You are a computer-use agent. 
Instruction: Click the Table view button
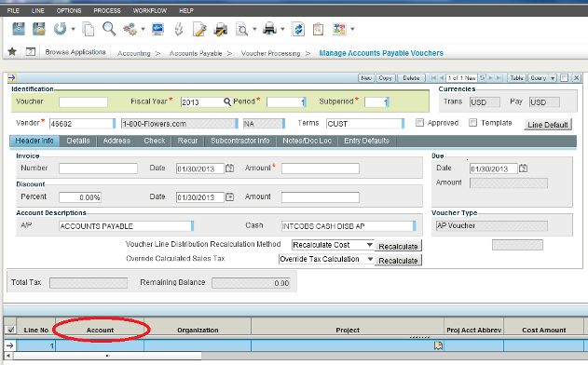click(x=516, y=78)
